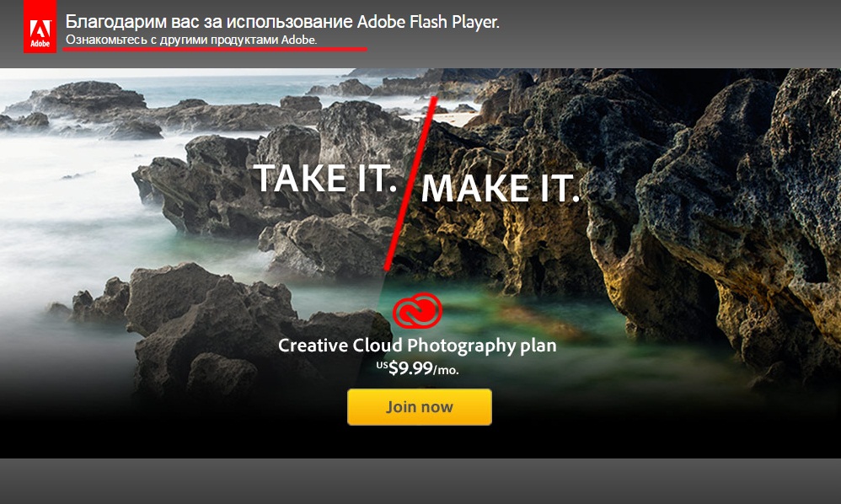This screenshot has width=841, height=504.
Task: Click the Благодарим вас за использование heading
Action: [x=209, y=21]
